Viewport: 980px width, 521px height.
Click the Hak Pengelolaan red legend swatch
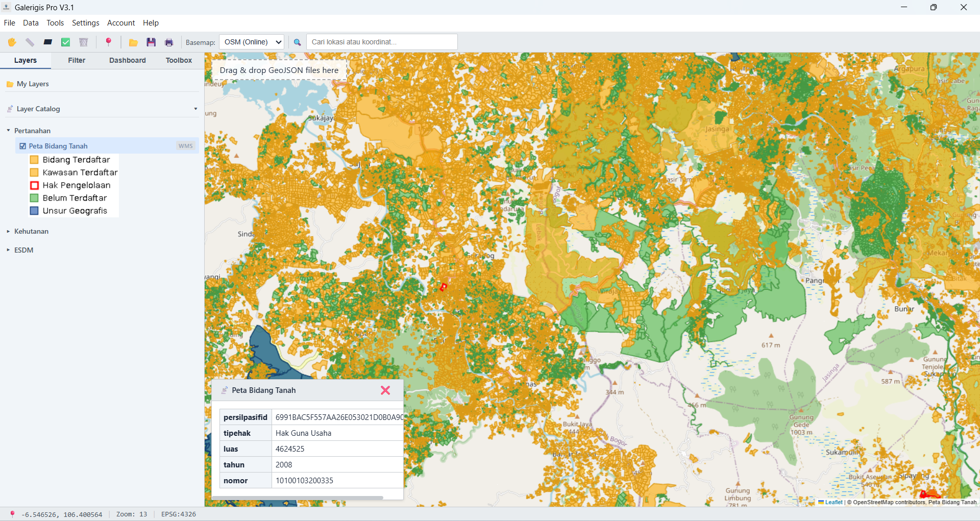point(35,185)
